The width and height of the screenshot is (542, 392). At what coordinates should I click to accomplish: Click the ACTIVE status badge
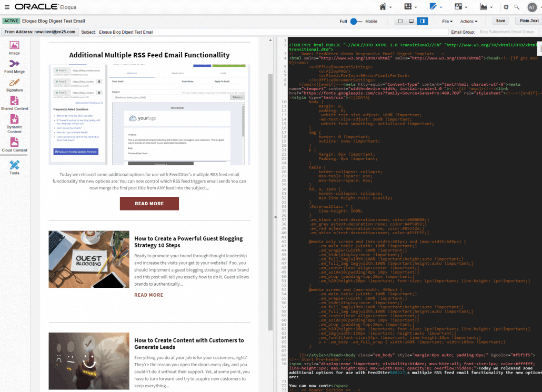(11, 21)
